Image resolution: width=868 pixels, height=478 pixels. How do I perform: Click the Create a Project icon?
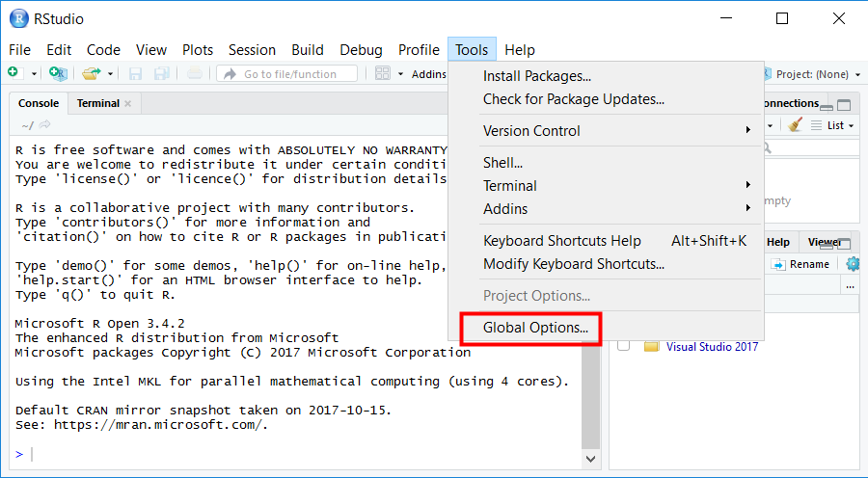pyautogui.click(x=58, y=73)
